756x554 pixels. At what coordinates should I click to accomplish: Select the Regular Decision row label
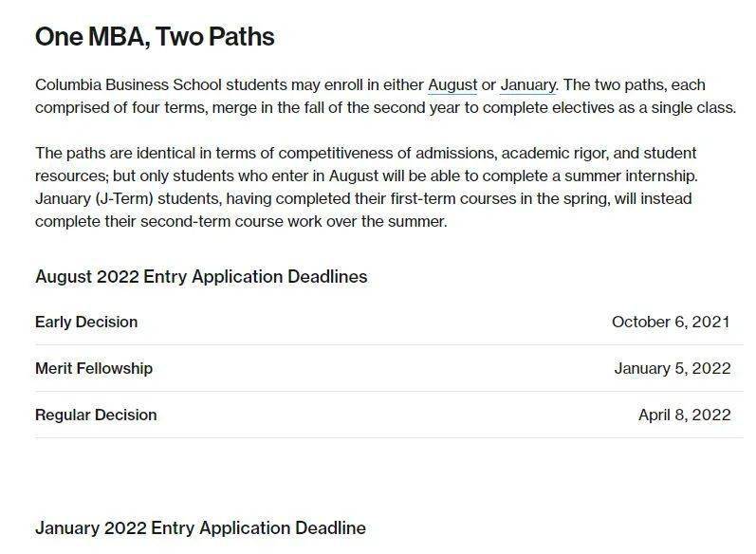point(96,415)
